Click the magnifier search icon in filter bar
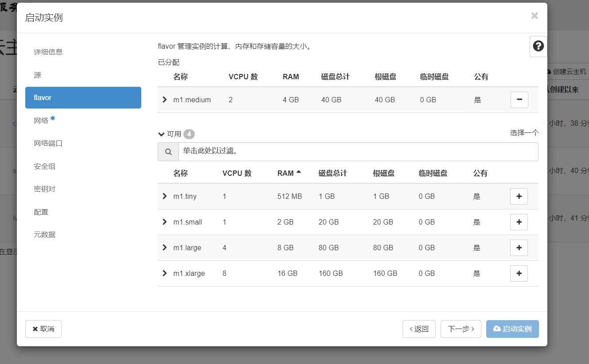 click(x=168, y=151)
